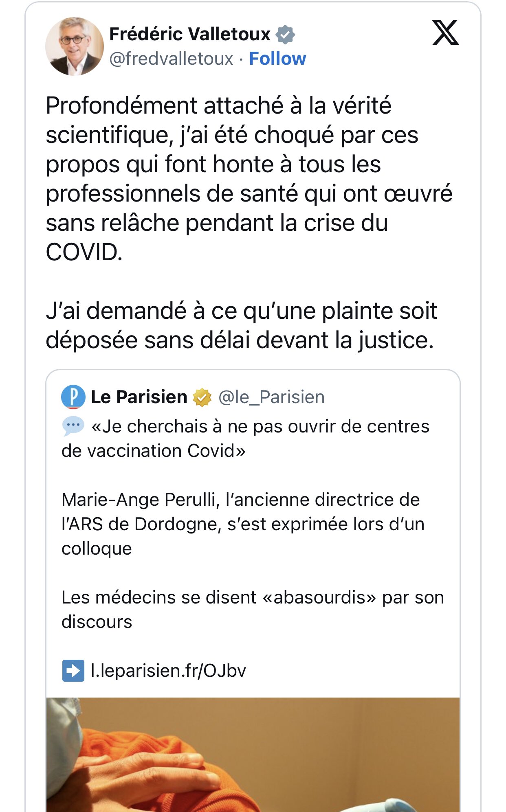Click the @fredvalletoux handle
Image resolution: width=506 pixels, height=812 pixels.
[x=171, y=59]
